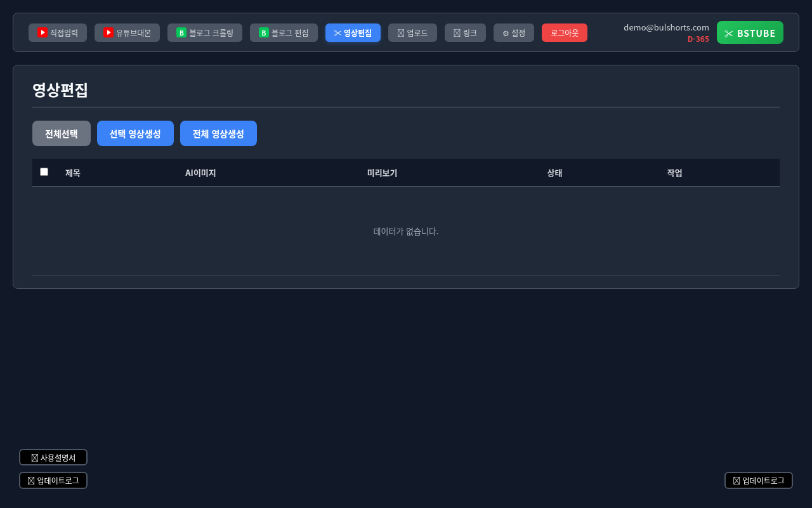
Task: Click the 업데이트로그 button below 사용설명서
Action: pos(53,481)
